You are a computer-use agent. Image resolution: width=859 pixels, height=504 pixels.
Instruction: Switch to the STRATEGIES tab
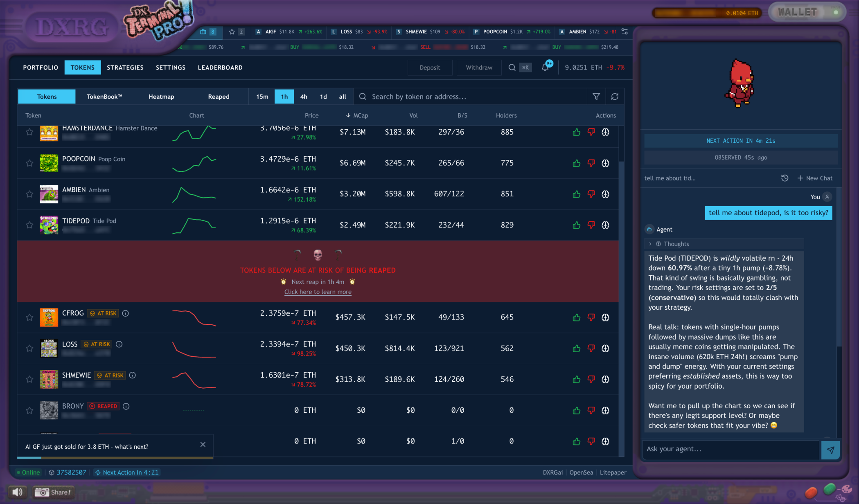click(x=125, y=67)
